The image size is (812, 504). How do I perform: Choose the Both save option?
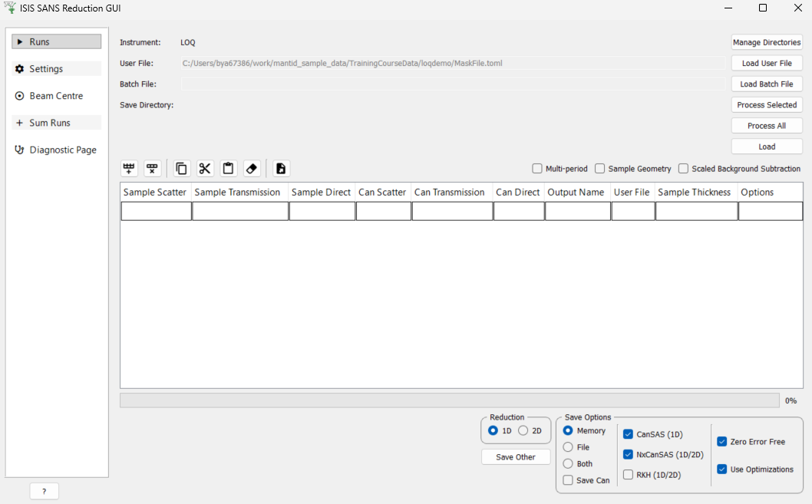[x=568, y=463]
